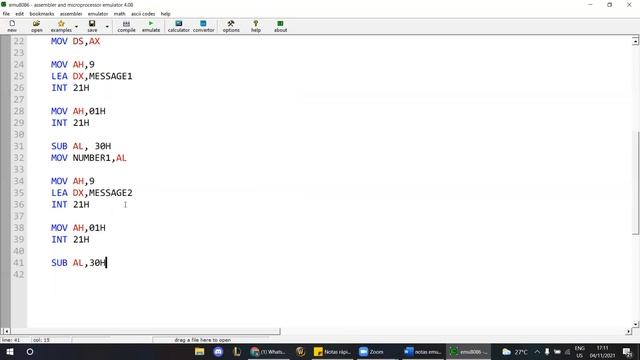This screenshot has width=640, height=360.
Task: Click the vertical scrollbar thumb of editor
Action: (x=636, y=183)
